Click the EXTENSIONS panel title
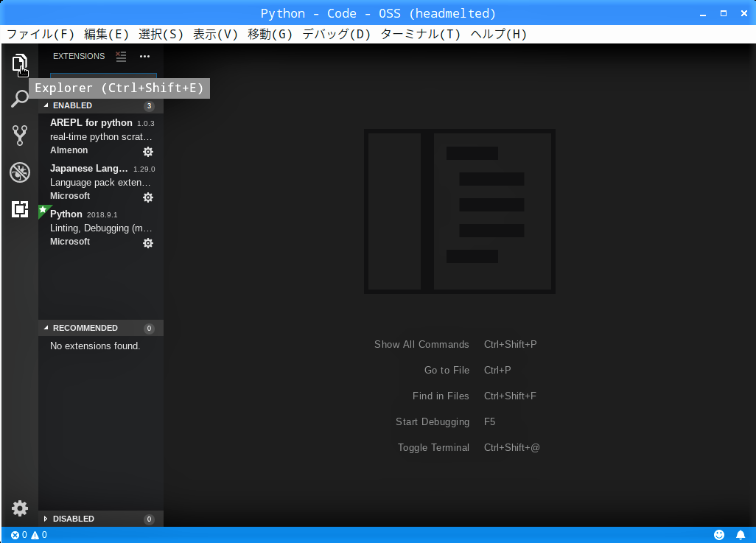Screen dimensions: 756x543 pos(79,56)
